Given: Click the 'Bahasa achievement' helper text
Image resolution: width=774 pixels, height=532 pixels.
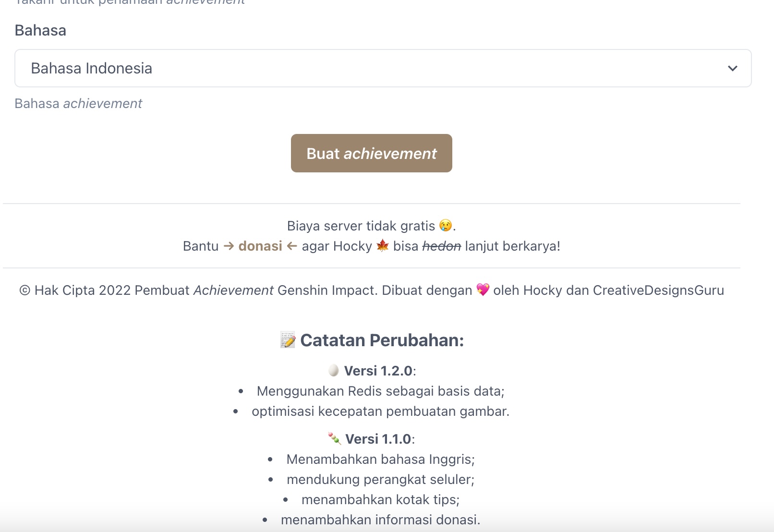Looking at the screenshot, I should coord(78,103).
